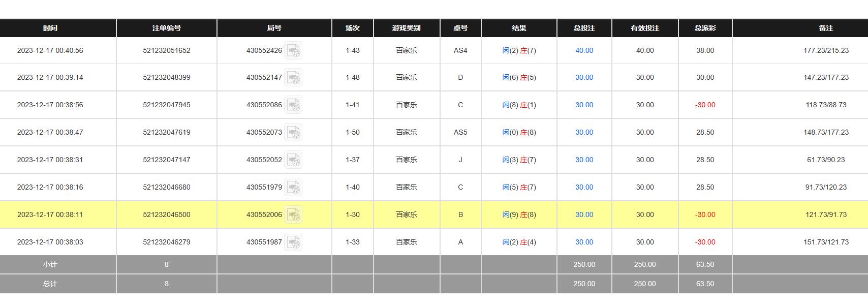Open total bet link for order 521232048399
Image resolution: width=868 pixels, height=308 pixels.
(584, 78)
